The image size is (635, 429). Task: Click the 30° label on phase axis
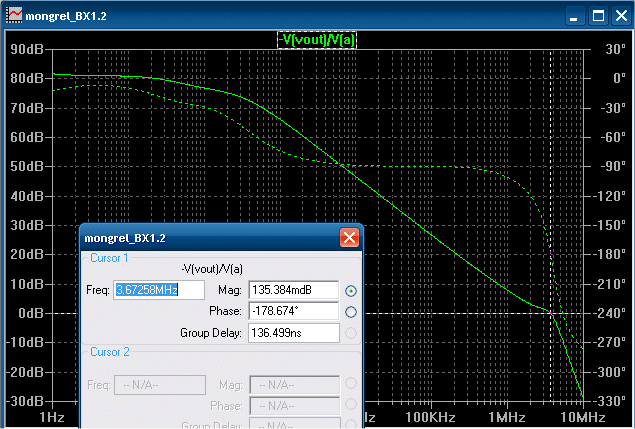616,49
